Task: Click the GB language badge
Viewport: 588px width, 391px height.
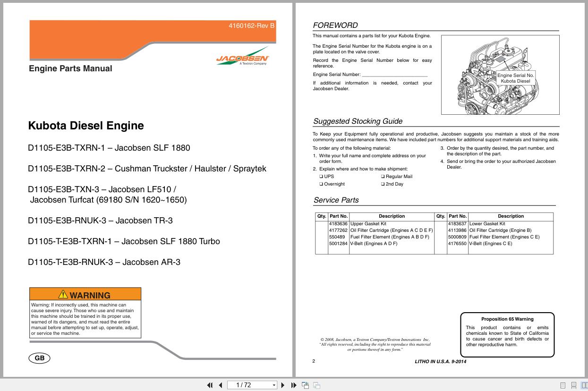Action: click(40, 358)
